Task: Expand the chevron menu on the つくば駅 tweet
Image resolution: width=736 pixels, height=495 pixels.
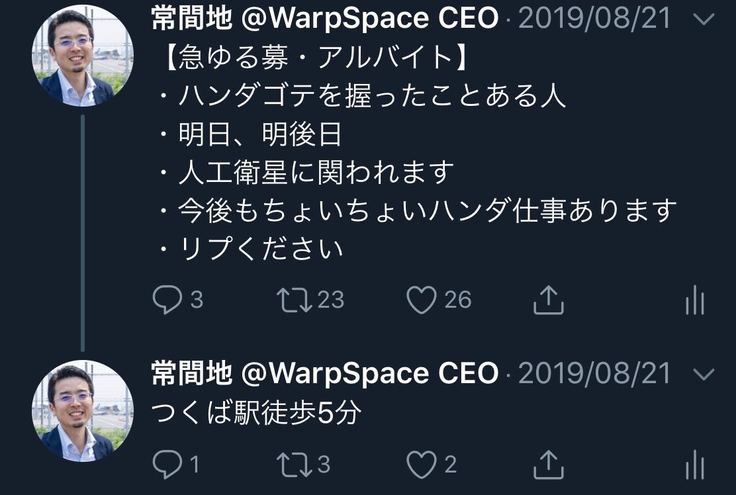Action: pyautogui.click(x=704, y=374)
